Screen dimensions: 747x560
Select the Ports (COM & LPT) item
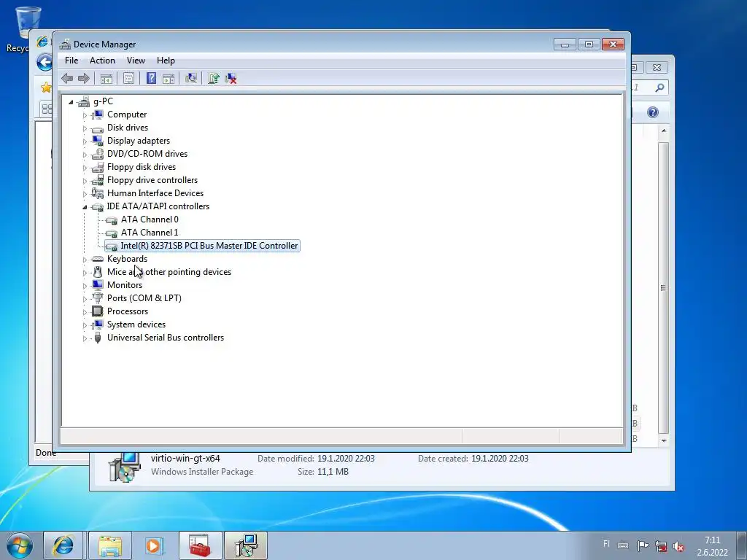(144, 298)
